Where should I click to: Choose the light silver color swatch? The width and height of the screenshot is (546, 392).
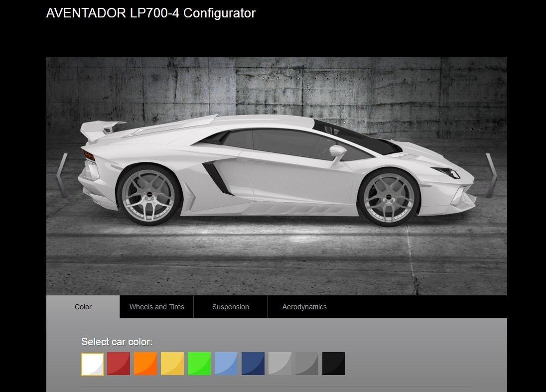[x=280, y=364]
